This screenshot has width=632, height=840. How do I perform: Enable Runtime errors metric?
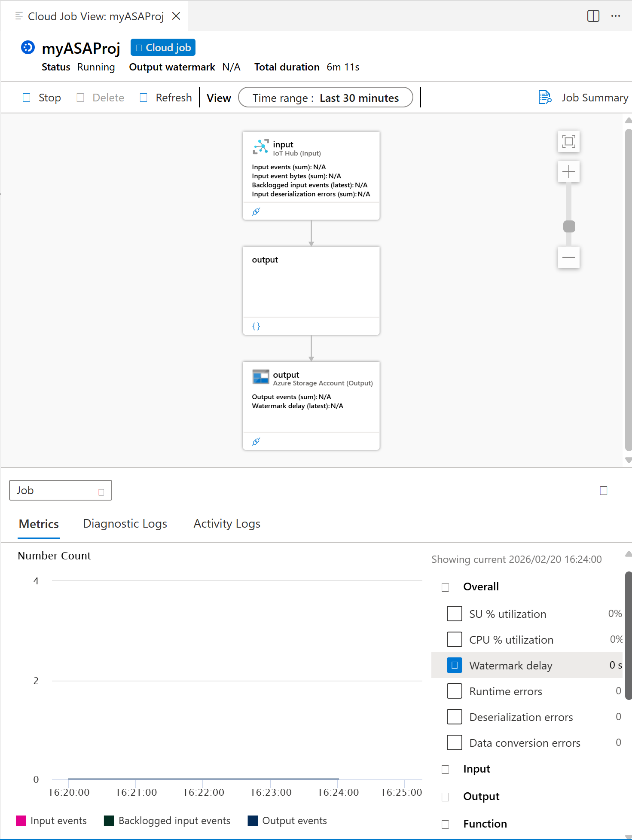pos(455,691)
